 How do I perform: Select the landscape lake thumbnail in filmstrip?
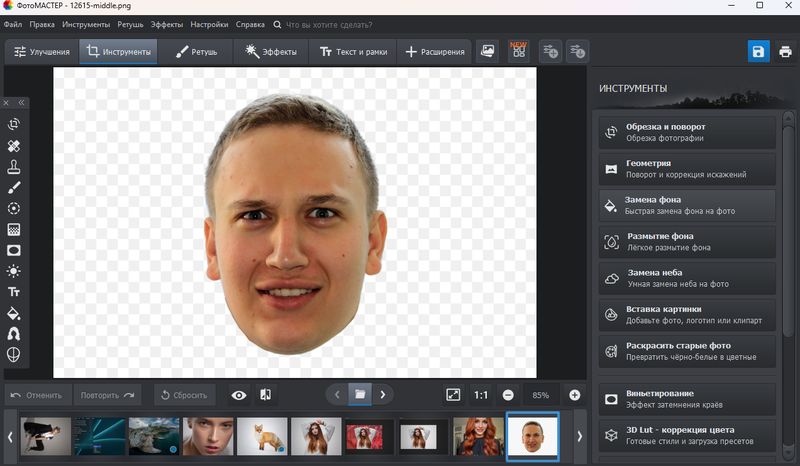(x=154, y=436)
